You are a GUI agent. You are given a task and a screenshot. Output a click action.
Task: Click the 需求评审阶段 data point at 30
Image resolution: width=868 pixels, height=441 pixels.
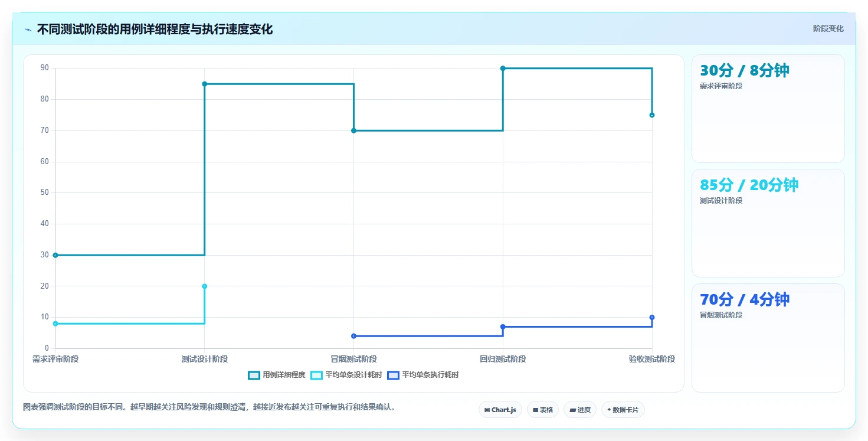point(55,255)
